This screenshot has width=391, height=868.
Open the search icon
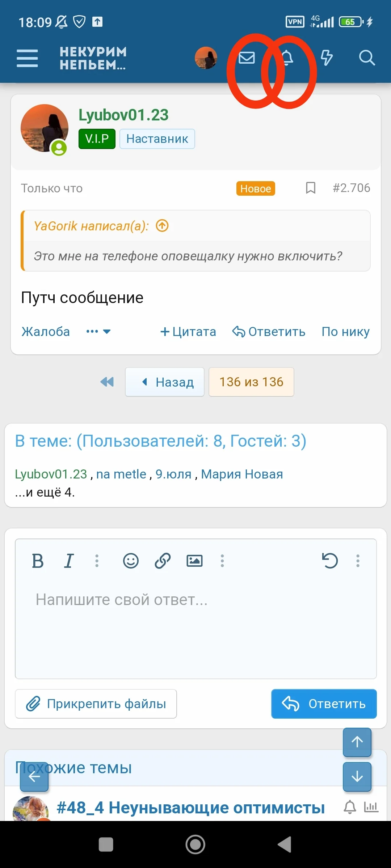click(367, 58)
